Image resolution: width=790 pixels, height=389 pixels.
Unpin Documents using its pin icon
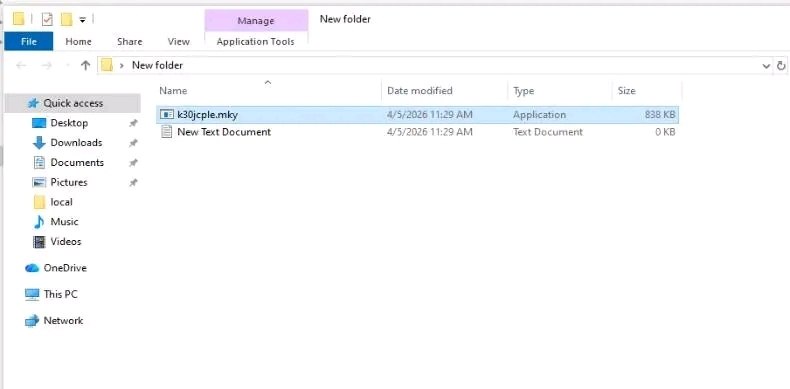click(133, 163)
